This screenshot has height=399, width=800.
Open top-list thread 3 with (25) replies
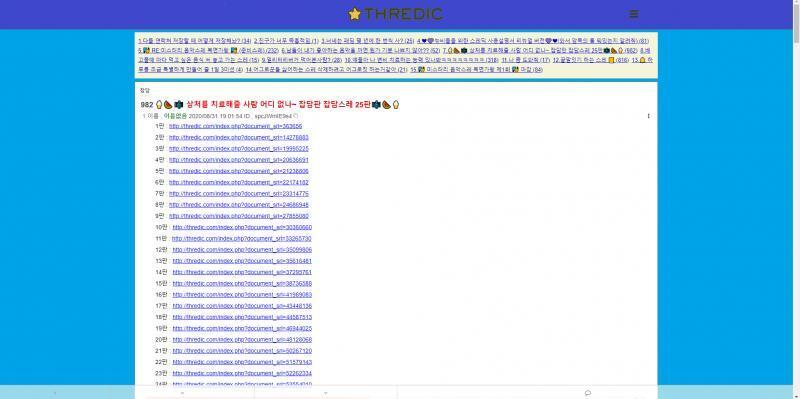367,40
